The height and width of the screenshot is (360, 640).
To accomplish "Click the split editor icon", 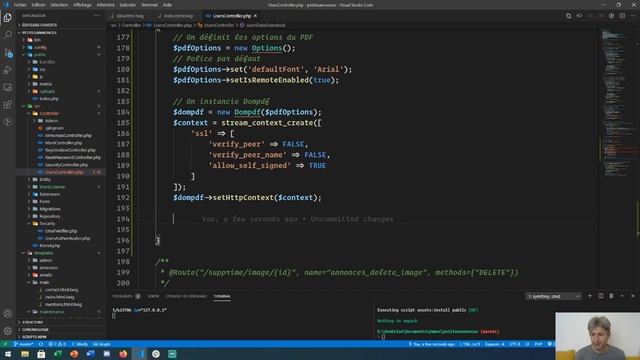I will 622,16.
